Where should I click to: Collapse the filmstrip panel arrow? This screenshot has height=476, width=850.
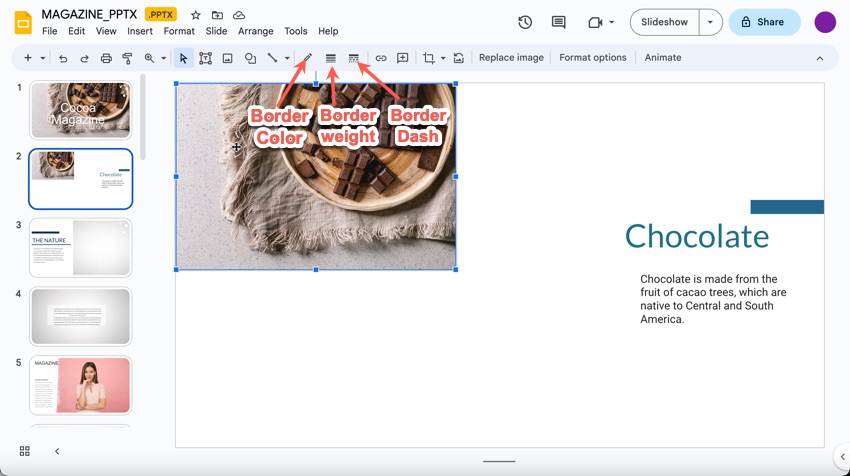57,451
